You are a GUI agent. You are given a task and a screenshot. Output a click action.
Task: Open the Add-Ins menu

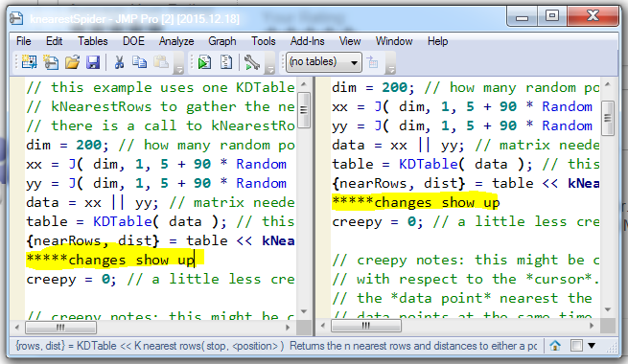[x=307, y=41]
